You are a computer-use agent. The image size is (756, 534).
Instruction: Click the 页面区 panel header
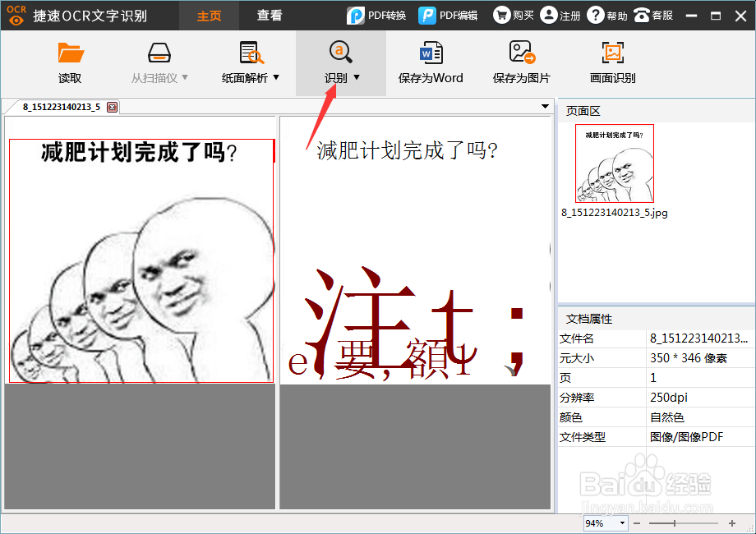[x=657, y=111]
